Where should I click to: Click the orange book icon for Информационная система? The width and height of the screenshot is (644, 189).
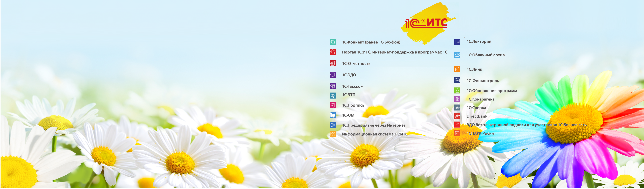tap(333, 134)
